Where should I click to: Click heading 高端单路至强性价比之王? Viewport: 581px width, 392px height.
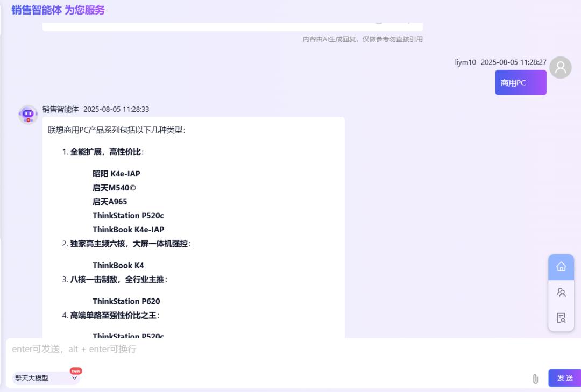(x=114, y=316)
